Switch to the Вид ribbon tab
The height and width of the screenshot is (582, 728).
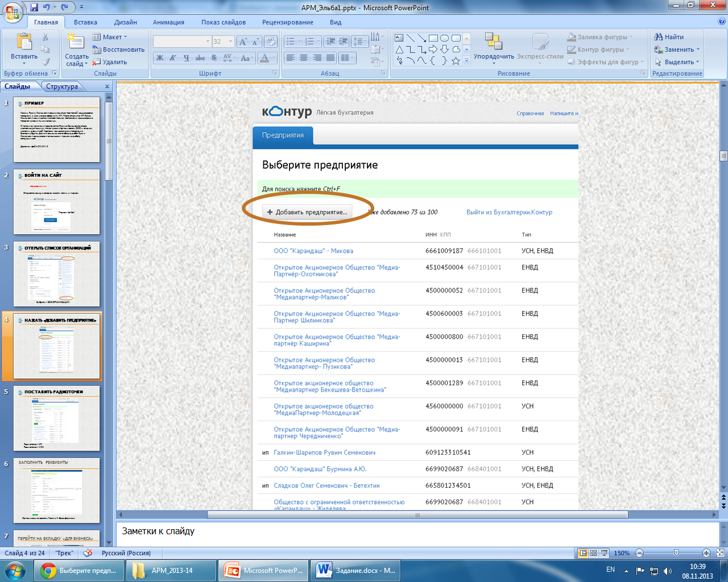(336, 22)
